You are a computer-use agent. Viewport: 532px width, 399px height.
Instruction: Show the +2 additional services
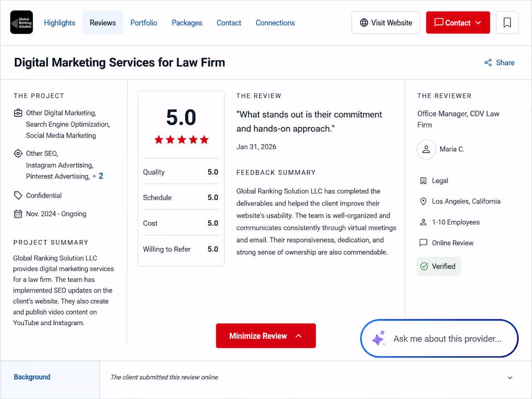[x=98, y=176]
